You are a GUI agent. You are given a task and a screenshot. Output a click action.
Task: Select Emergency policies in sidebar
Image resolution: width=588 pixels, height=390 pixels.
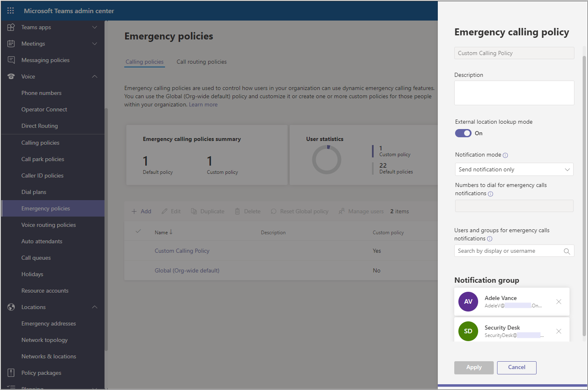(x=53, y=208)
